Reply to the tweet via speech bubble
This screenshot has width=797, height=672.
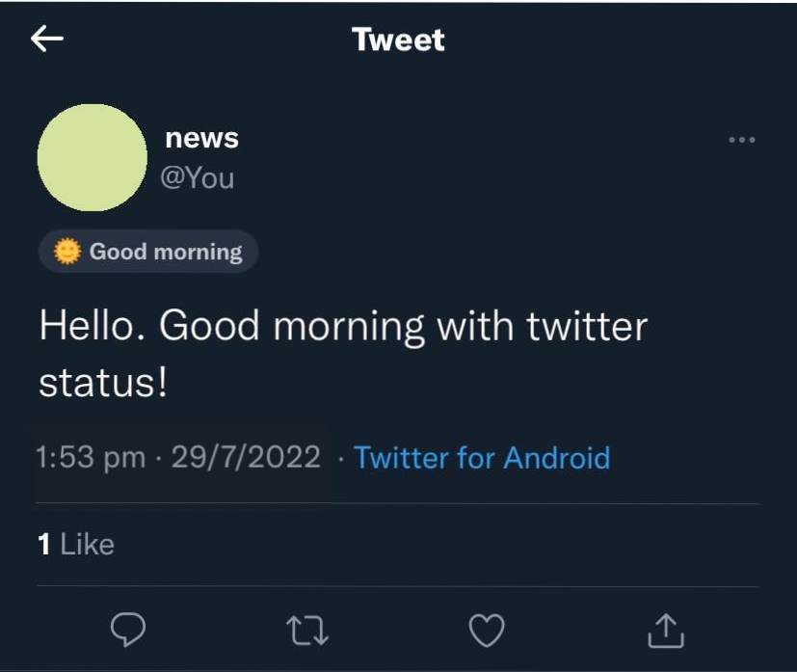pos(128,630)
